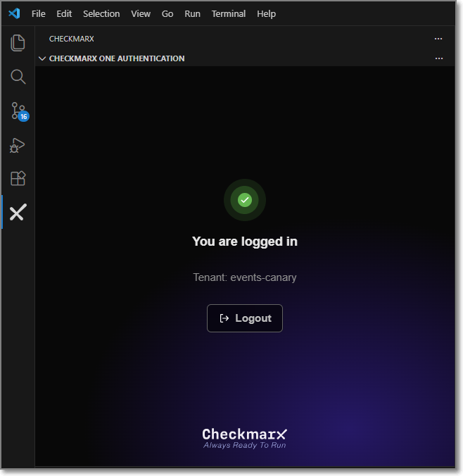
Task: Open the Selection menu
Action: tap(101, 13)
